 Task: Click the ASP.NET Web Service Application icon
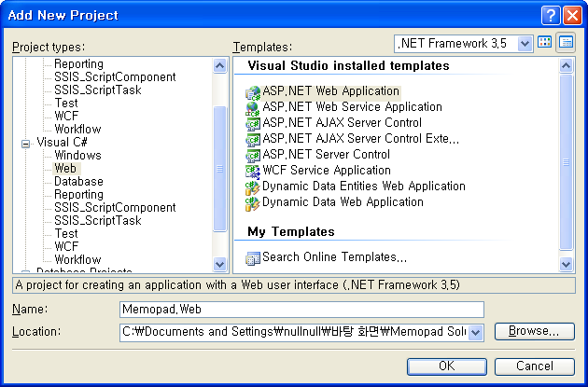click(x=253, y=108)
